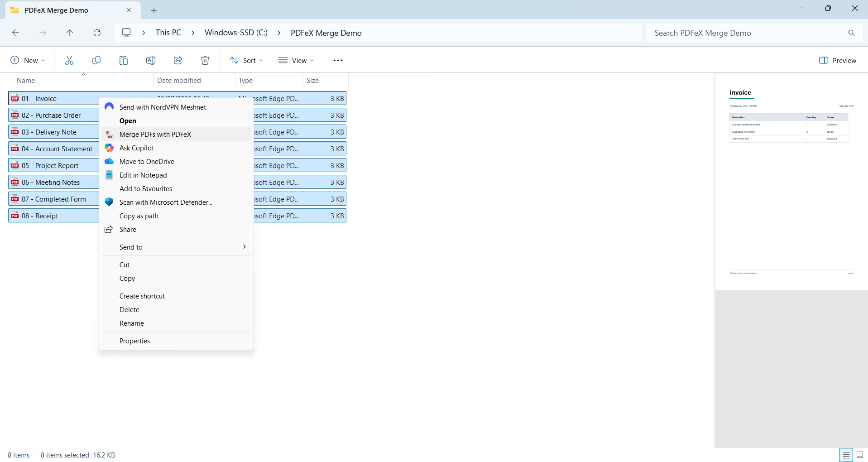868x462 pixels.
Task: Click the Defender shield icon in menu
Action: pyautogui.click(x=109, y=202)
